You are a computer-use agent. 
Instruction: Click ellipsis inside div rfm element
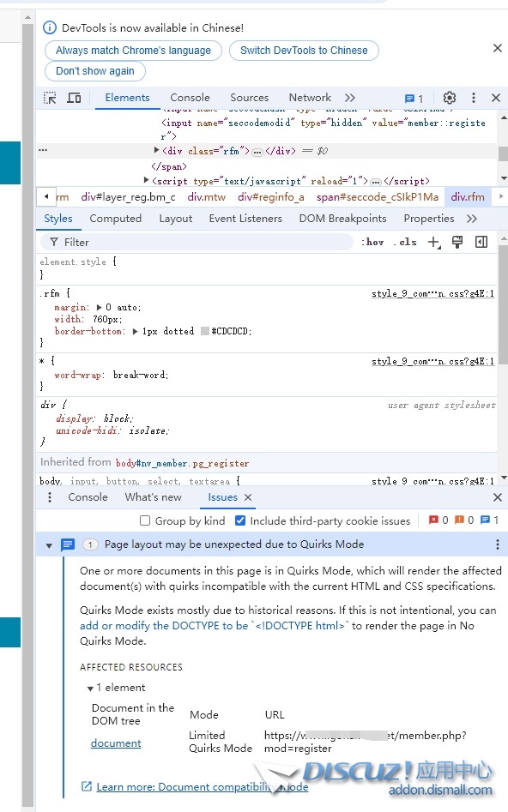(257, 152)
